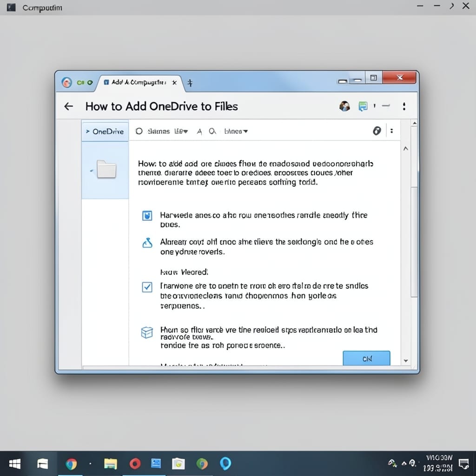
Task: Click the clock in system tray
Action: [x=439, y=463]
